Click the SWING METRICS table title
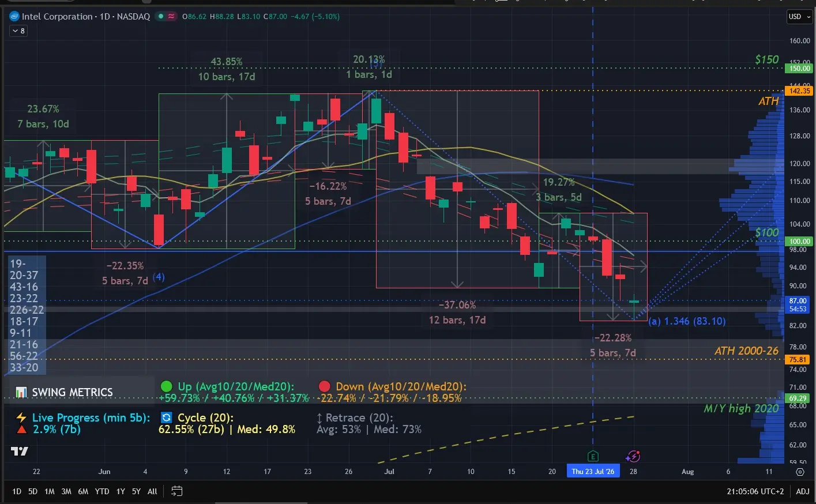The width and height of the screenshot is (816, 504). pos(72,392)
